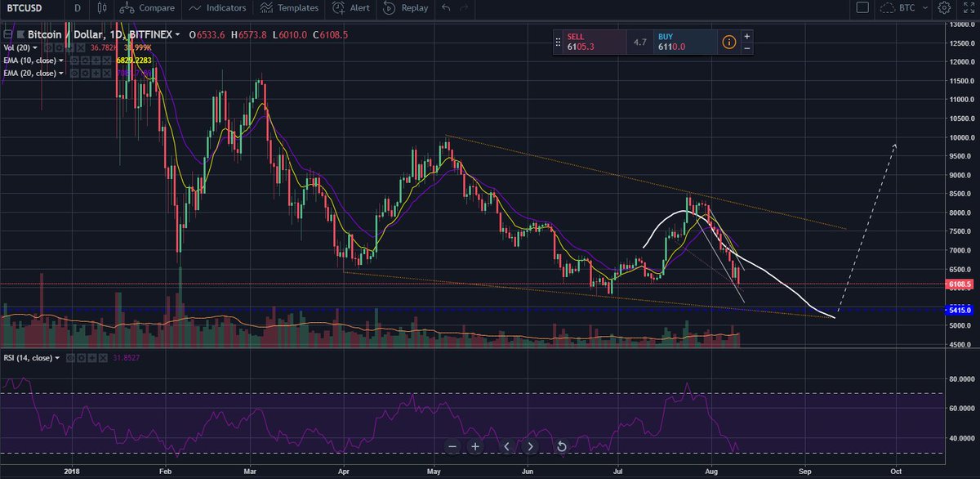
Task: Toggle the RSI (14, close) indicator visibility
Action: click(70, 358)
